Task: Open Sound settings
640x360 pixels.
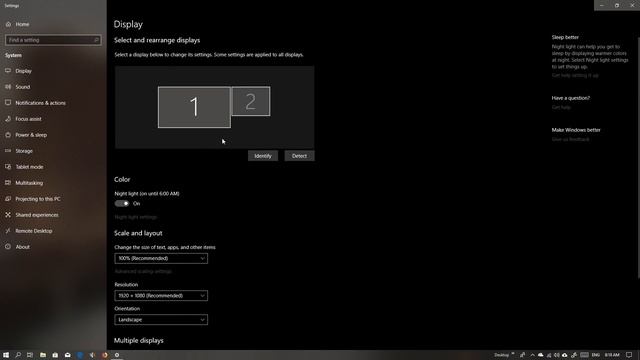Action: (22, 87)
